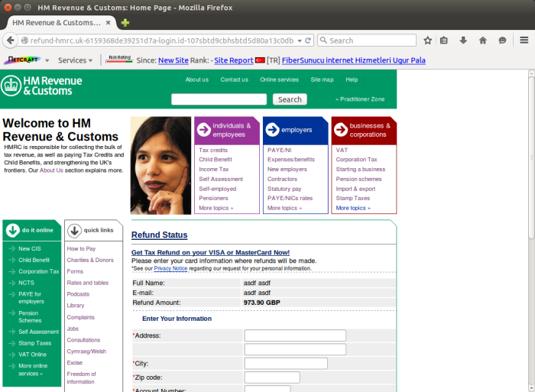Image resolution: width=535 pixels, height=392 pixels.
Task: Open the New CIS online link
Action: coord(30,248)
